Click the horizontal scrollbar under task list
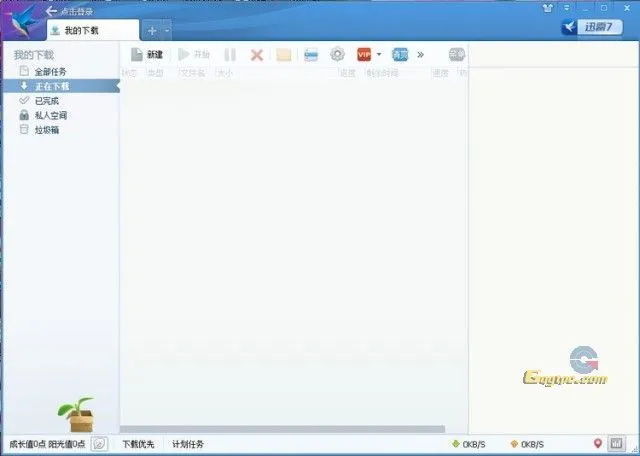 point(270,429)
